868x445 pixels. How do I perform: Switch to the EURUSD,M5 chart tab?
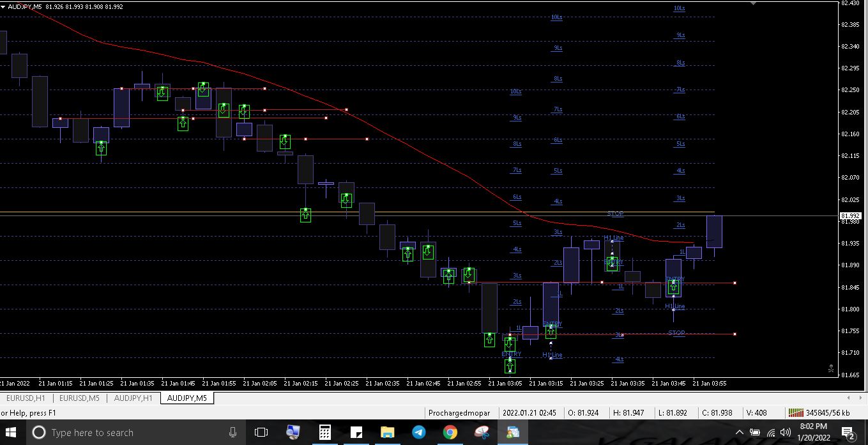[x=80, y=398]
